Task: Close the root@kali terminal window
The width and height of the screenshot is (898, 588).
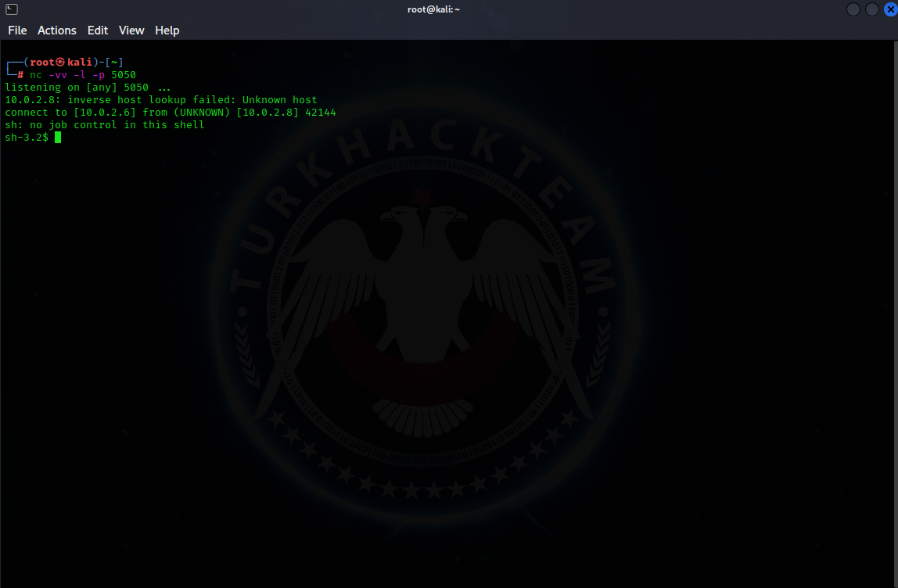Action: pos(890,9)
